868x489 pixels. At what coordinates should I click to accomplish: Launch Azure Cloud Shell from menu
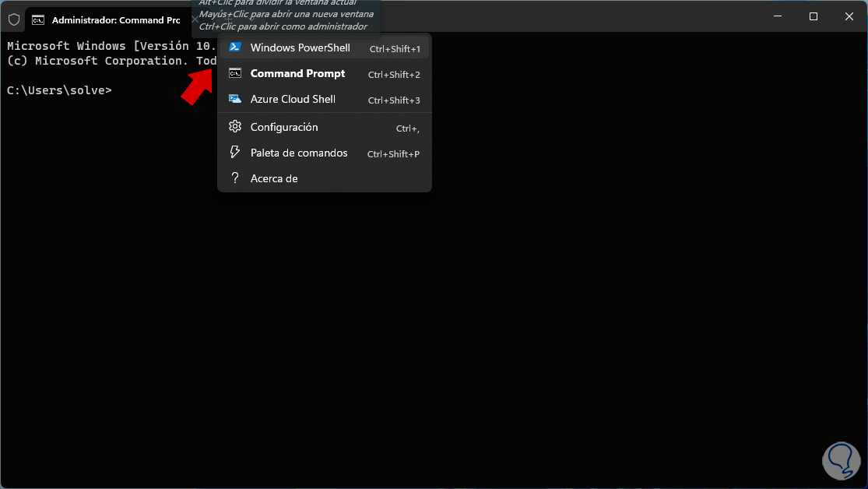pos(325,100)
